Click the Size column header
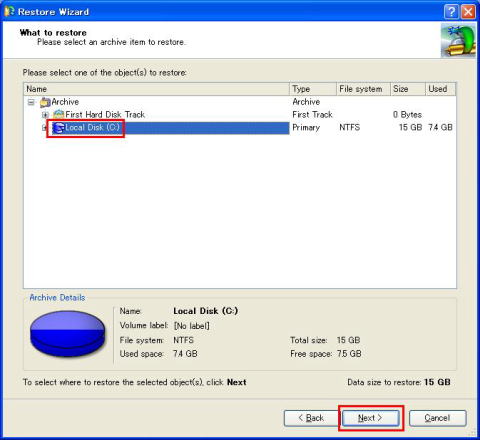480x440 pixels. coord(408,89)
